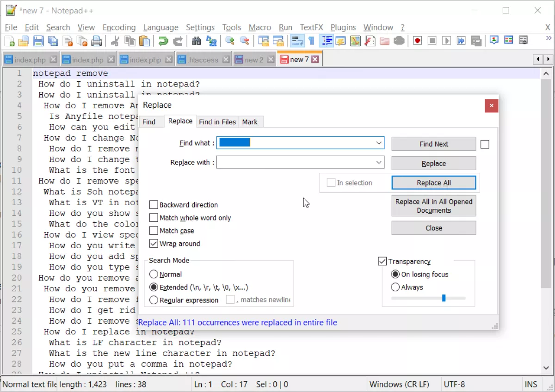Viewport: 555px width, 392px height.
Task: Enable Match case option
Action: point(154,231)
